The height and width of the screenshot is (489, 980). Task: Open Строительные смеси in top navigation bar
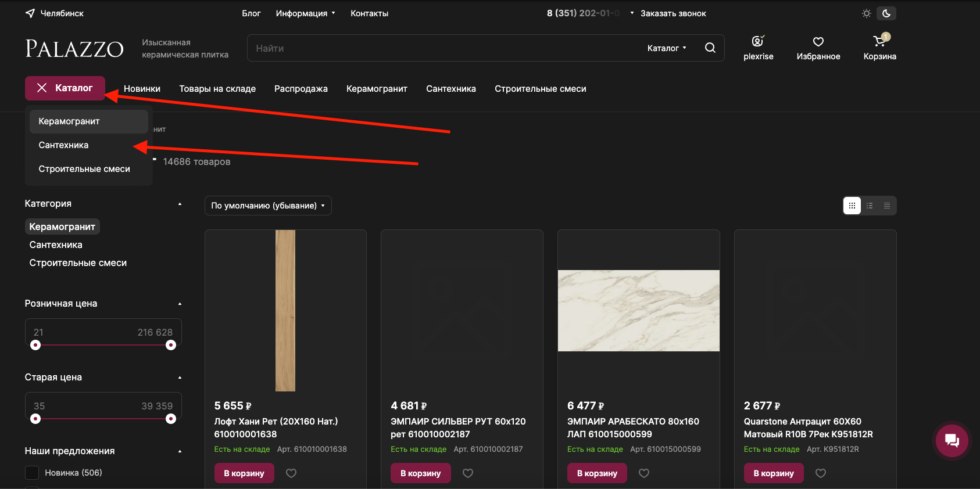coord(541,89)
